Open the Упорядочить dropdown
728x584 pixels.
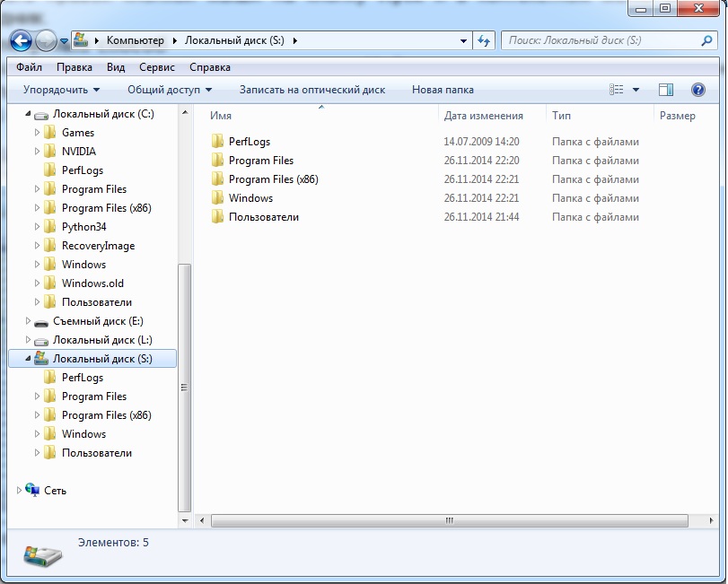[61, 90]
